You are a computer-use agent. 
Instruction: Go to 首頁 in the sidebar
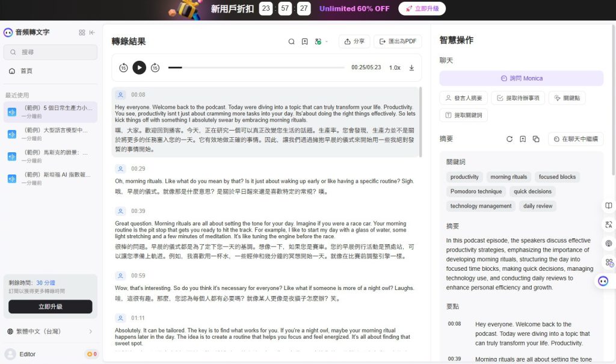point(26,71)
